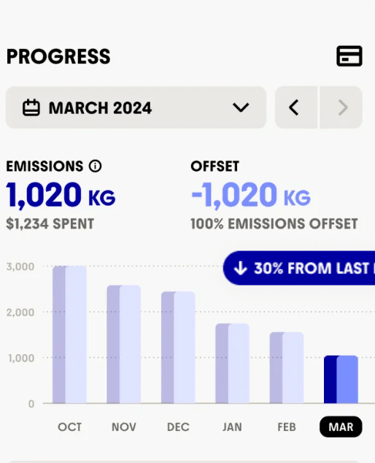Click the down arrow icon in the 30% badge
375x463 pixels.
coord(240,268)
